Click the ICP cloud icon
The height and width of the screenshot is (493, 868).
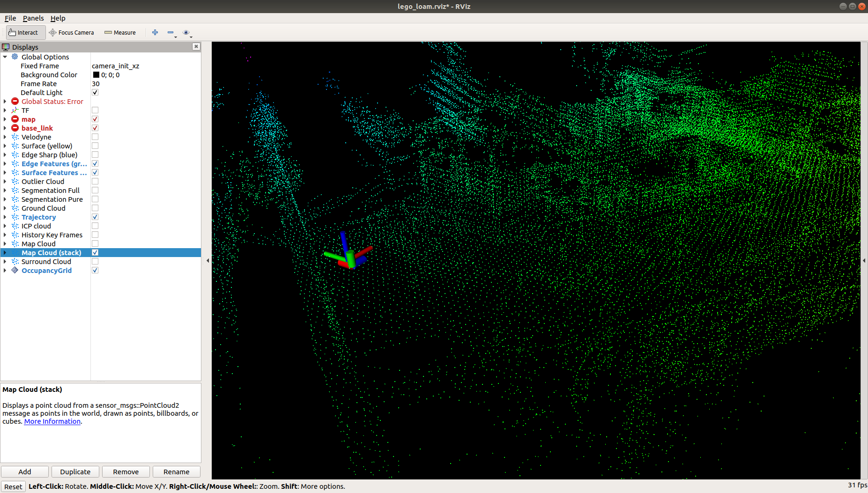pyautogui.click(x=15, y=226)
